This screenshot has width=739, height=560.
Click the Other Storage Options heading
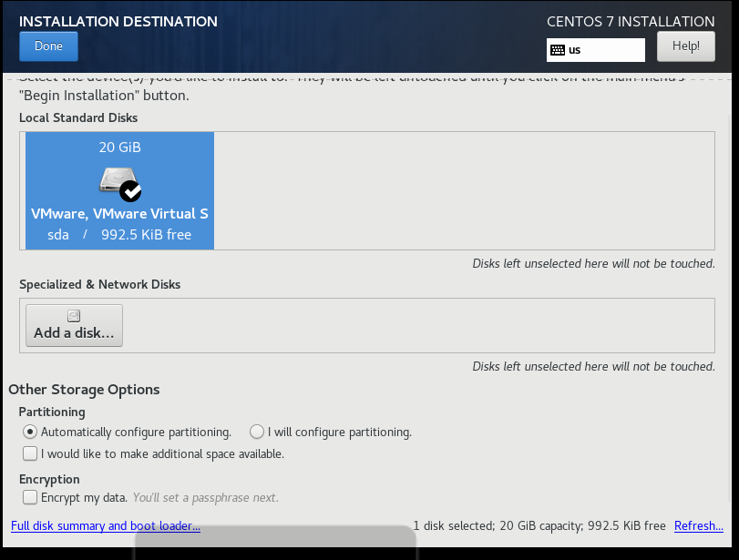(x=84, y=390)
